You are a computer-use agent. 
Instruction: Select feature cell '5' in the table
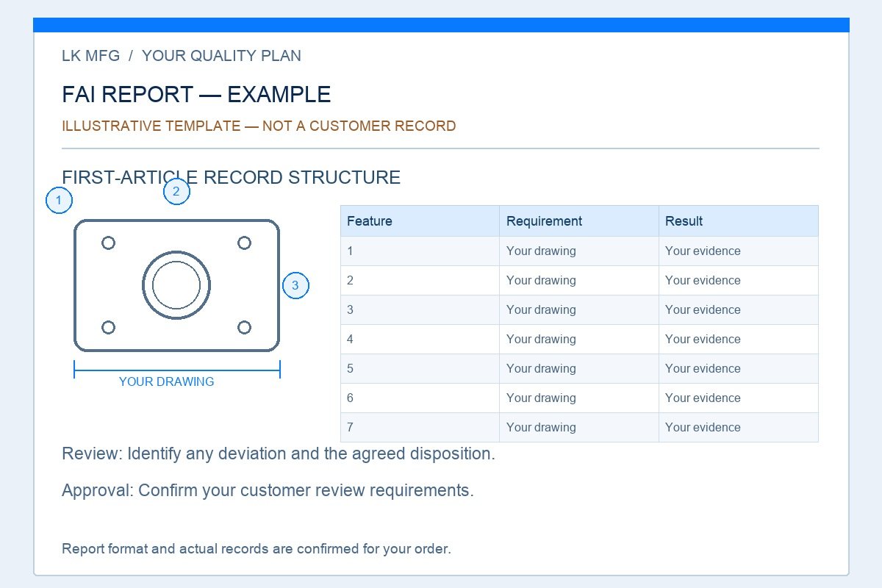[x=420, y=368]
